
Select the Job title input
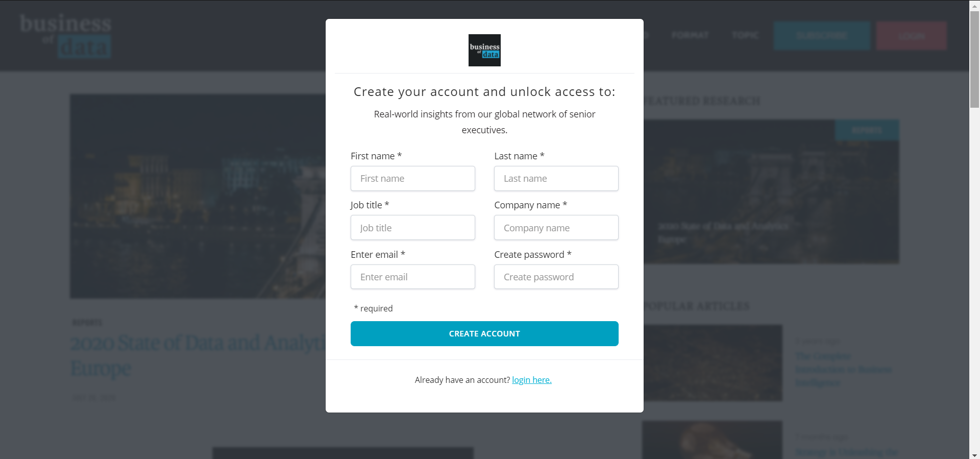(x=412, y=228)
